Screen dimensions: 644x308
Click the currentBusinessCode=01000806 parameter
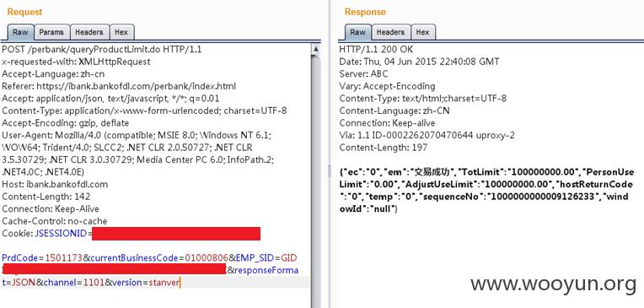(x=159, y=258)
